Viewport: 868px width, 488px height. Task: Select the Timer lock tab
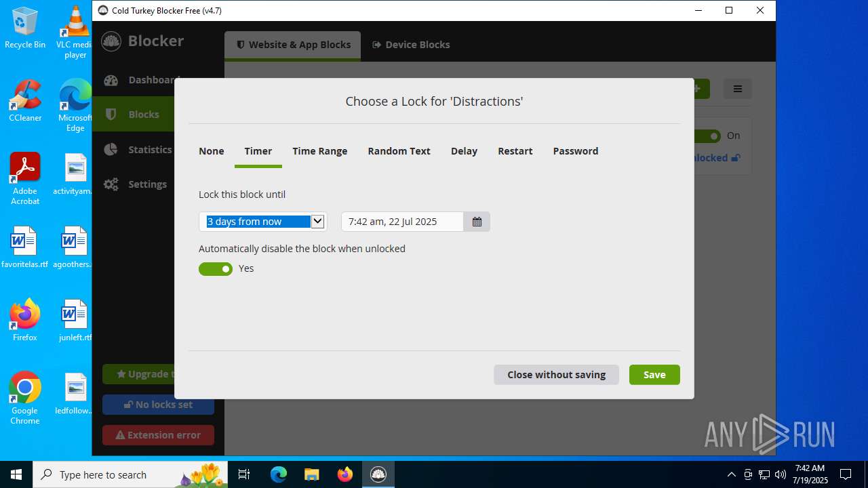(258, 151)
